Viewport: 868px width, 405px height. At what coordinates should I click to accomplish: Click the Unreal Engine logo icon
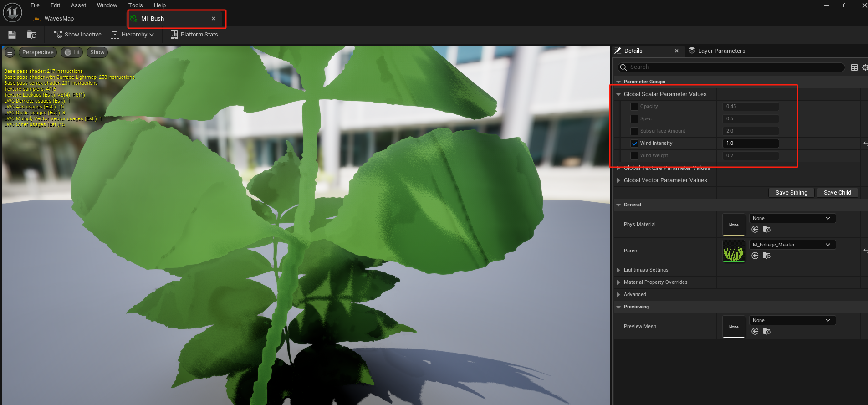pos(12,12)
